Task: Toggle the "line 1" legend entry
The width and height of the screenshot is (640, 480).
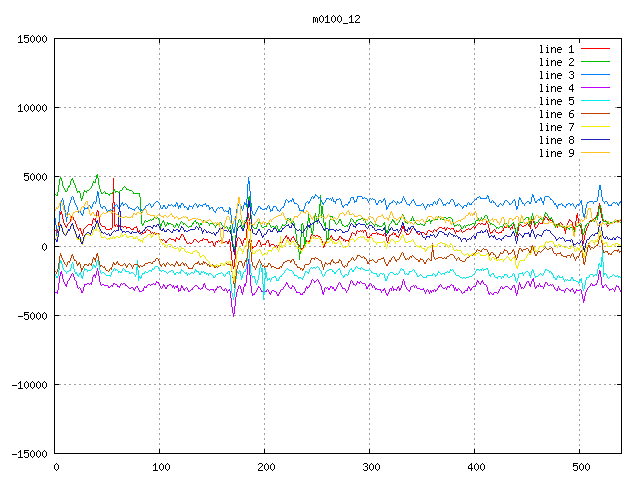Action: click(x=556, y=49)
